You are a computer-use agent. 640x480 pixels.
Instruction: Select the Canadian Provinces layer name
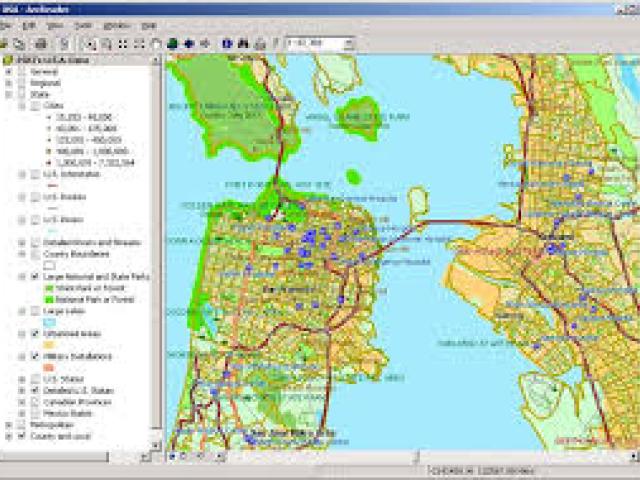click(77, 402)
